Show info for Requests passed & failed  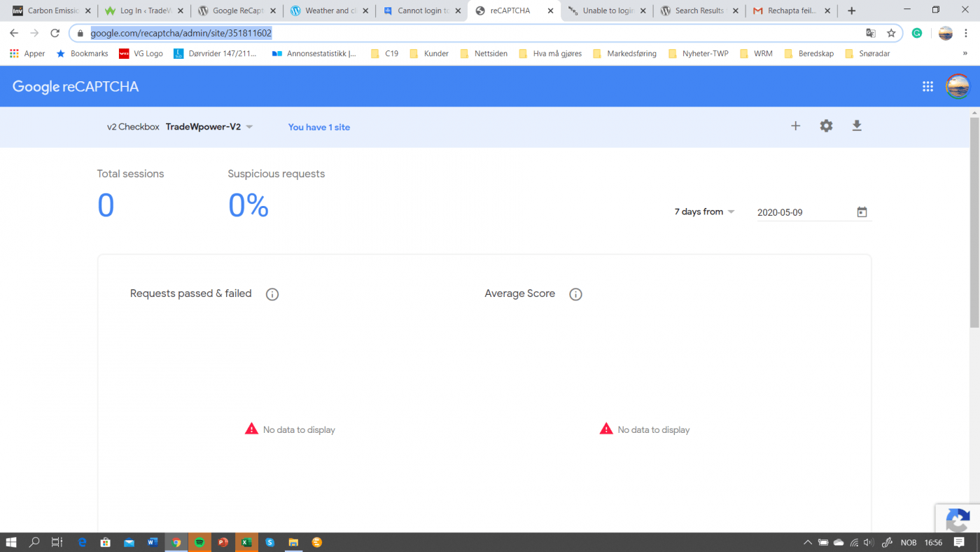pyautogui.click(x=272, y=294)
